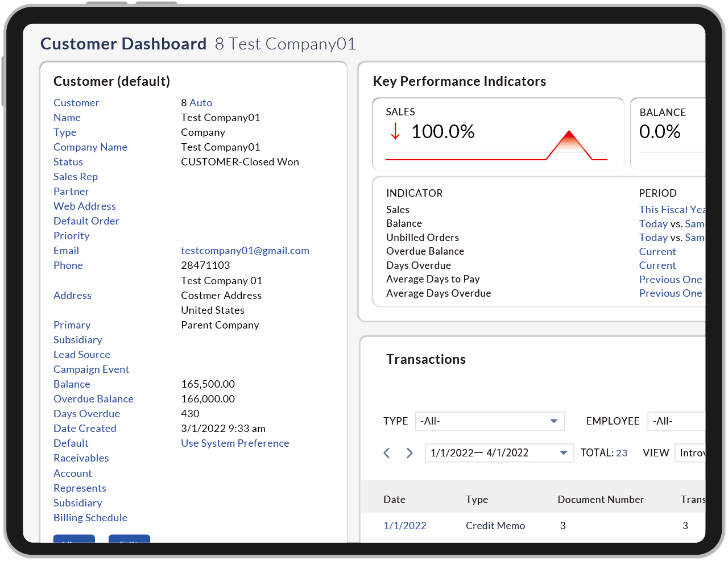Viewport: 728px width, 561px height.
Task: Click the Auto customer link
Action: pyautogui.click(x=201, y=103)
